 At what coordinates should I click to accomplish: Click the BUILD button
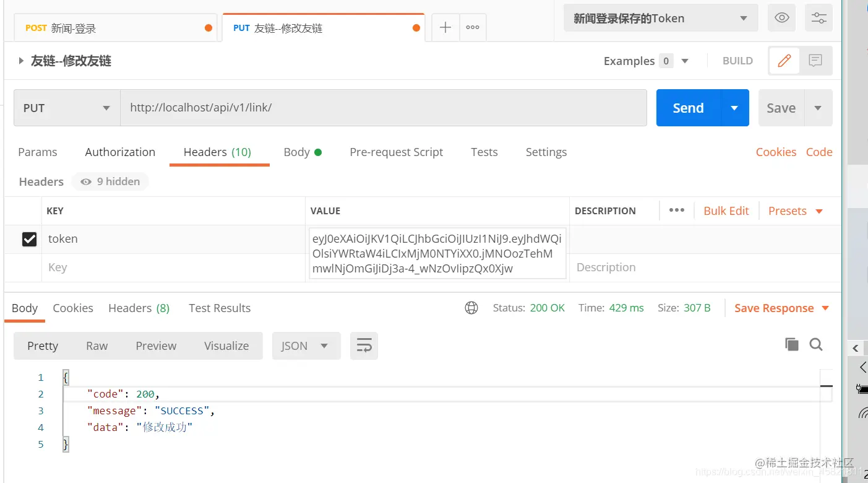coord(737,61)
